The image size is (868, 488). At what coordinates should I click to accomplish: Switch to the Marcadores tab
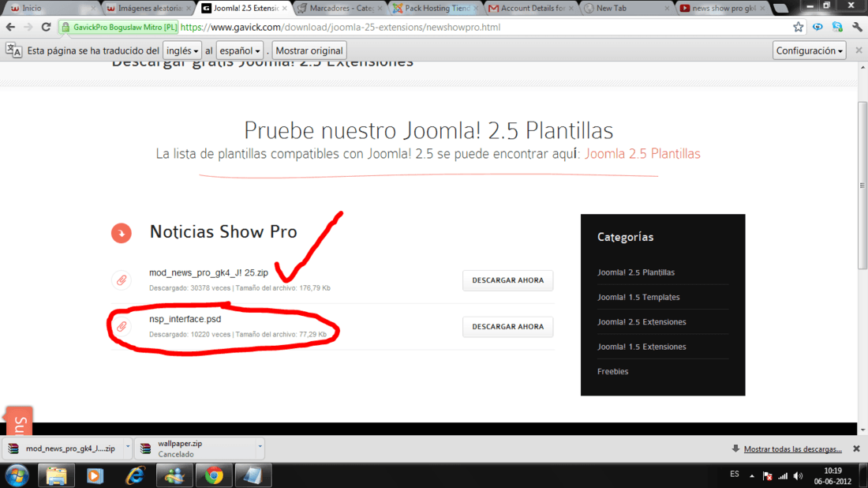coord(339,9)
